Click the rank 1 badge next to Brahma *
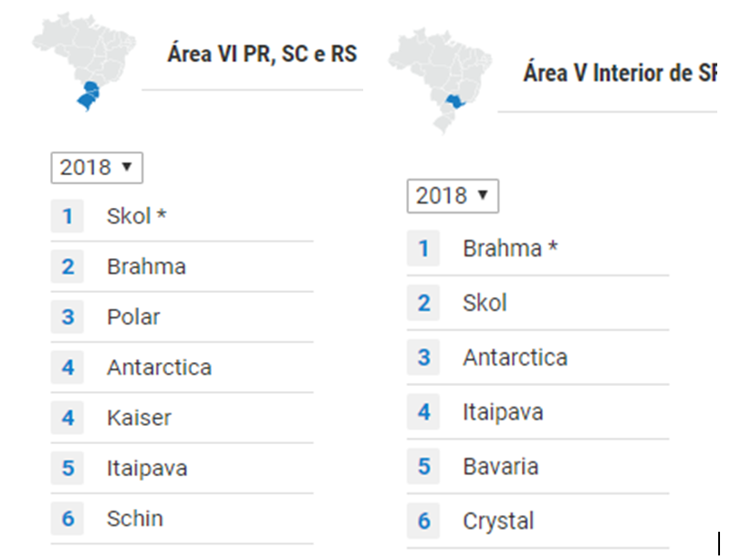The width and height of the screenshot is (741, 560). pos(423,248)
